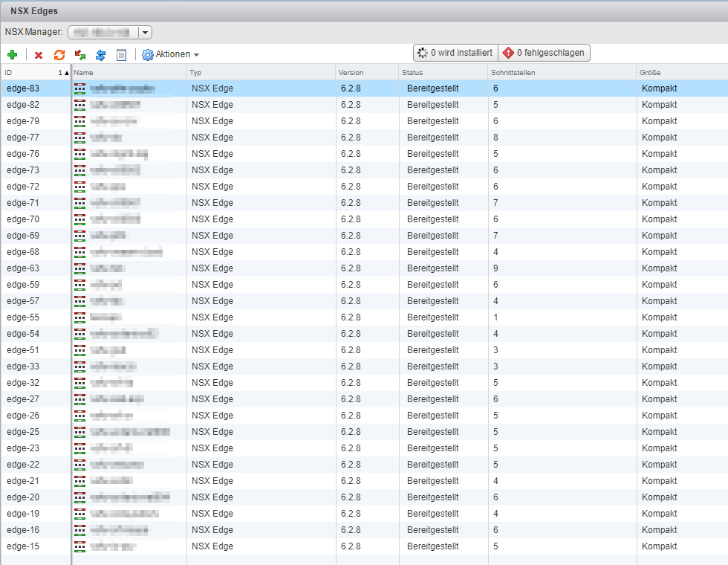Click the red-green arrows redeploy icon
This screenshot has height=565, width=728.
pos(80,55)
